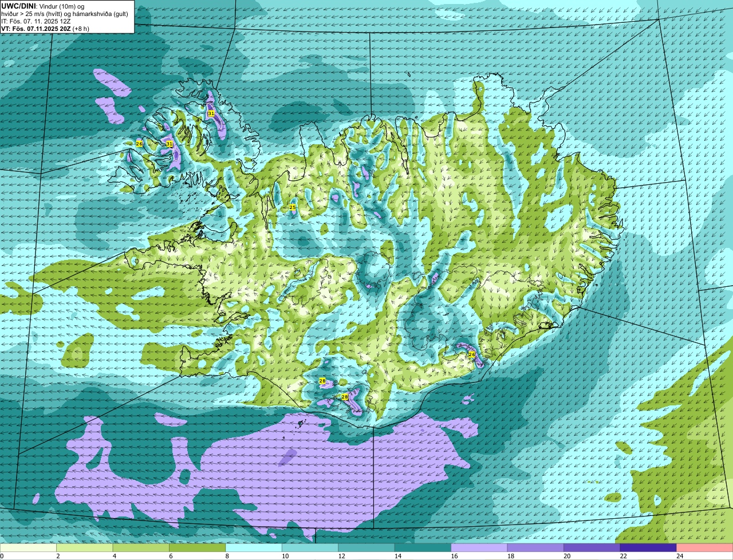Click the '6' tick label on the scale
Viewport: 733px width, 560px height.
pyautogui.click(x=170, y=556)
